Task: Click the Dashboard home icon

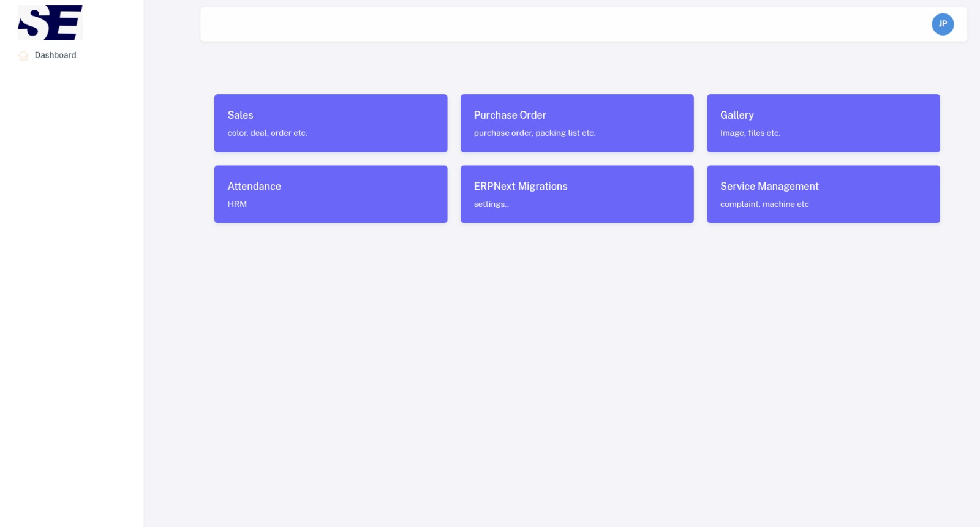Action: [x=23, y=56]
